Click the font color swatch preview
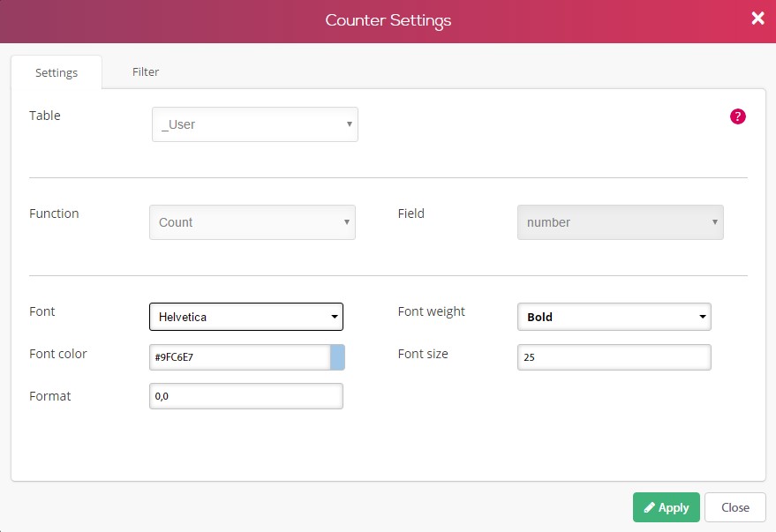The height and width of the screenshot is (532, 776). pos(338,356)
